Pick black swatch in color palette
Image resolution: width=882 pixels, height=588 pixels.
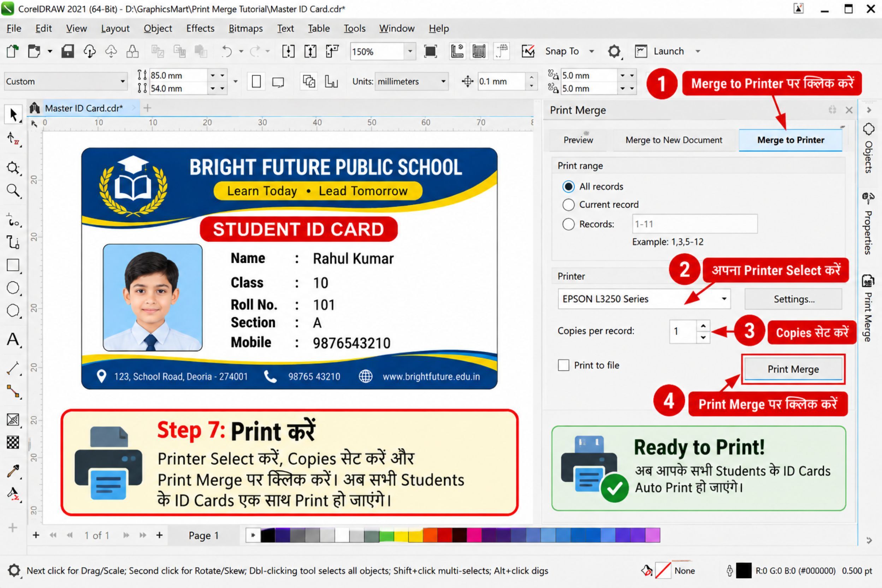click(x=268, y=535)
